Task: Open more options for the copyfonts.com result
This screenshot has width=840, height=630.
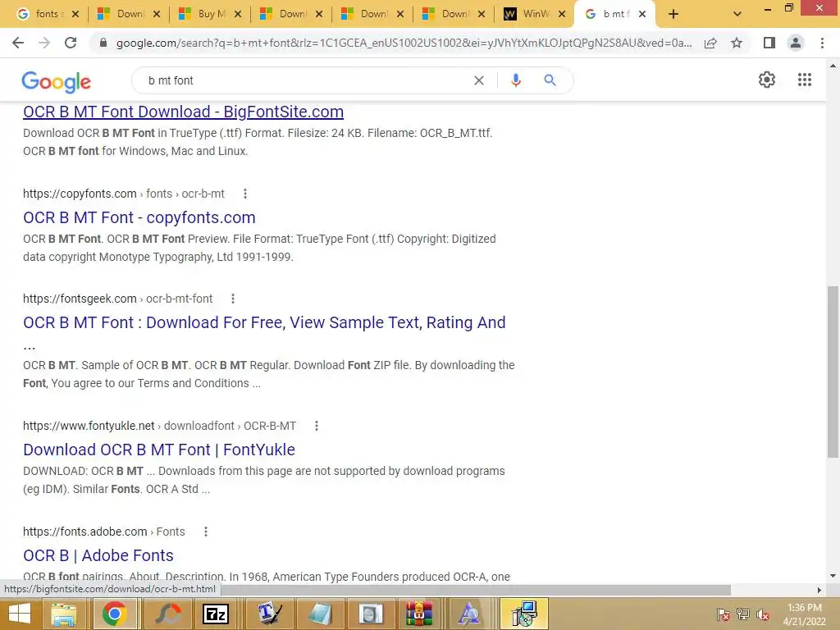Action: coord(245,194)
